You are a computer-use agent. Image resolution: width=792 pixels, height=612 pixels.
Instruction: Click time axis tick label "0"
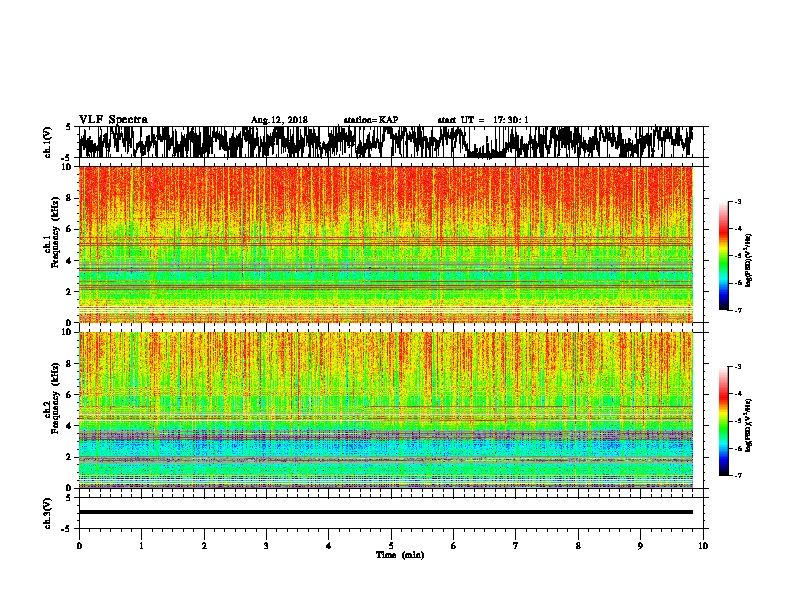pos(79,546)
